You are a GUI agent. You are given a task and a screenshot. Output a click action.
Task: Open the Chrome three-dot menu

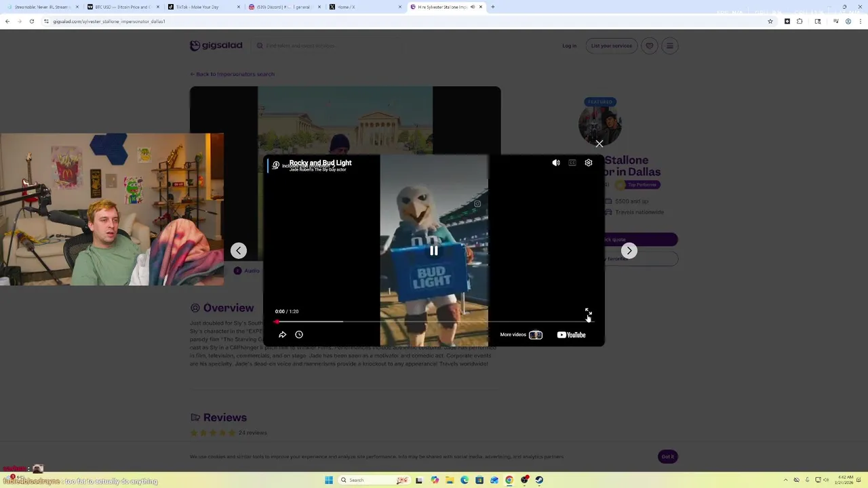[x=861, y=21]
